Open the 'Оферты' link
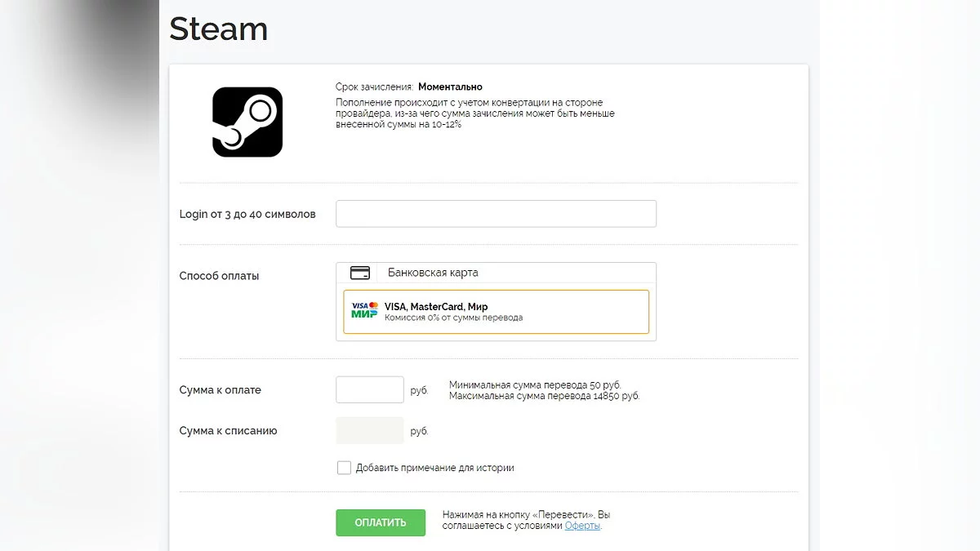 [x=582, y=526]
